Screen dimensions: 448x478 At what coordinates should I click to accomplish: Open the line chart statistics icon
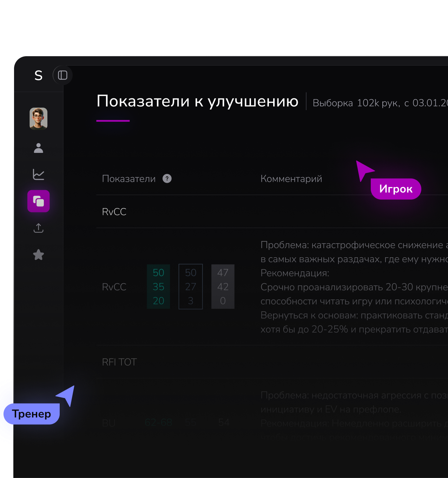tap(39, 174)
